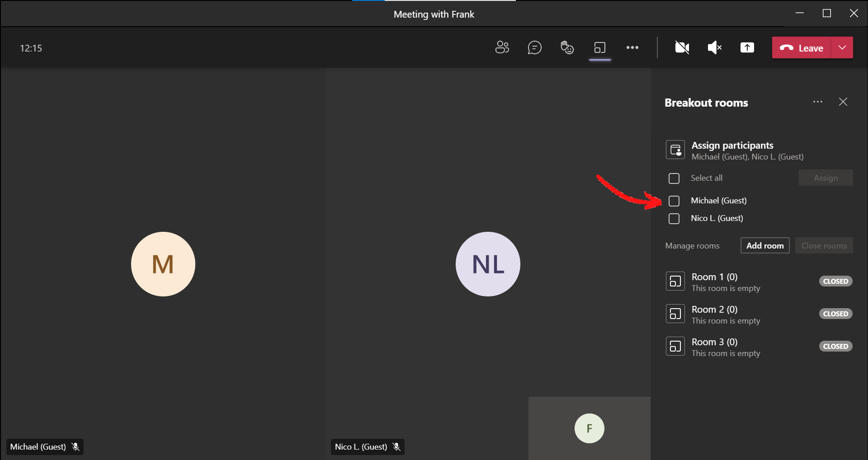The image size is (868, 460).
Task: Open the meeting chat icon
Action: tap(534, 47)
